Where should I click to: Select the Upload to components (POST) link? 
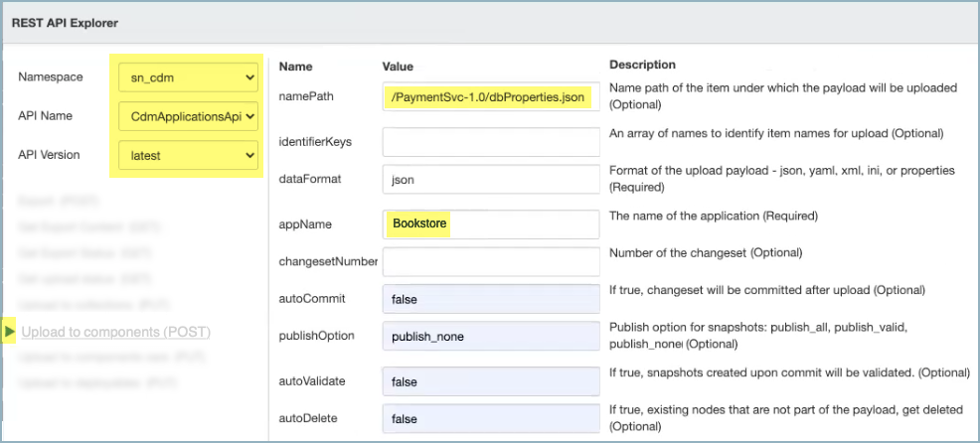pos(115,333)
